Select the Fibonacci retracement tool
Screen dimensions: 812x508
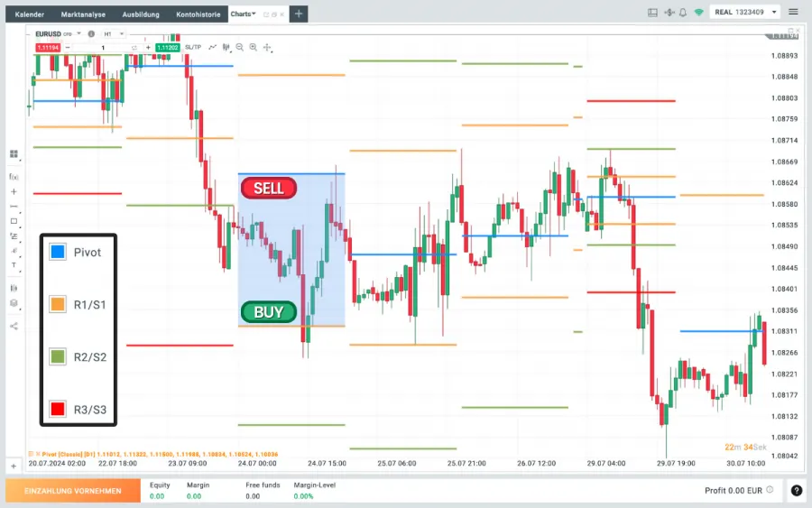click(x=14, y=236)
